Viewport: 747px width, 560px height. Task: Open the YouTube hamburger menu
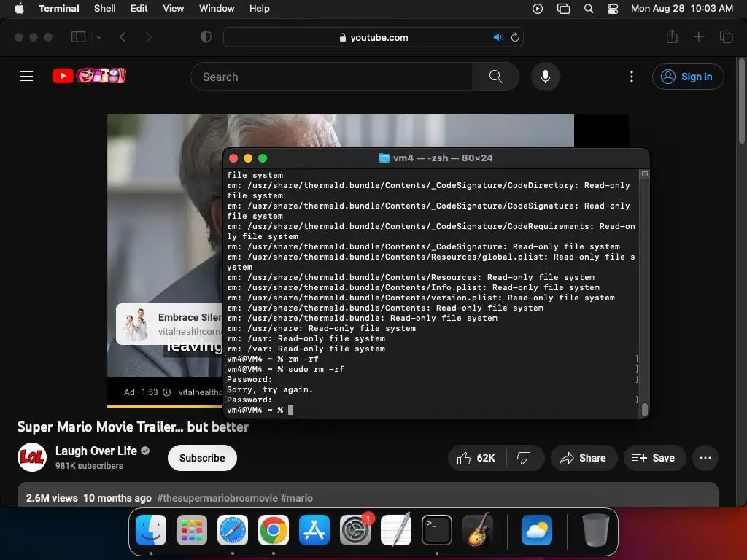coord(26,76)
